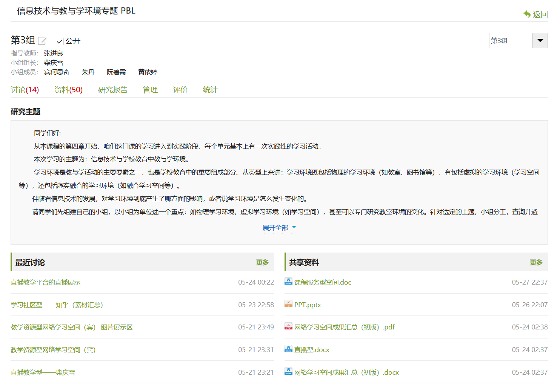This screenshot has width=560, height=392.
Task: Open the 资料(50) tab
Action: 68,90
